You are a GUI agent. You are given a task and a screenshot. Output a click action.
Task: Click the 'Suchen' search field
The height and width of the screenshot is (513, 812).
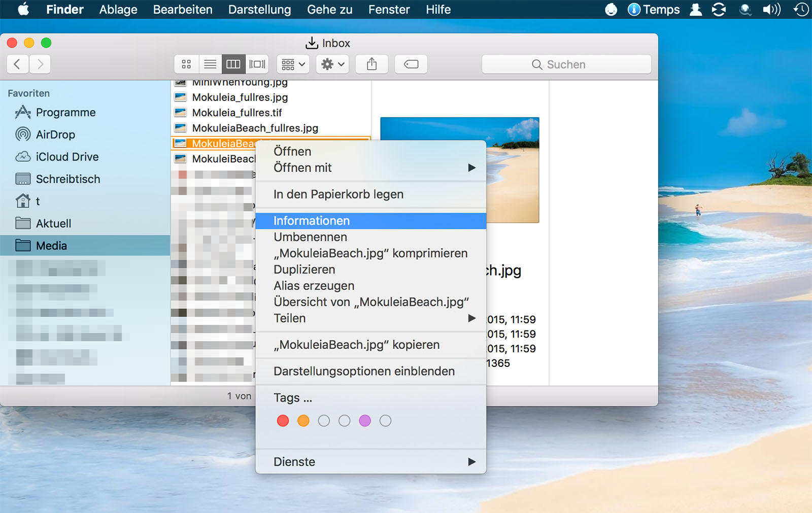point(566,64)
